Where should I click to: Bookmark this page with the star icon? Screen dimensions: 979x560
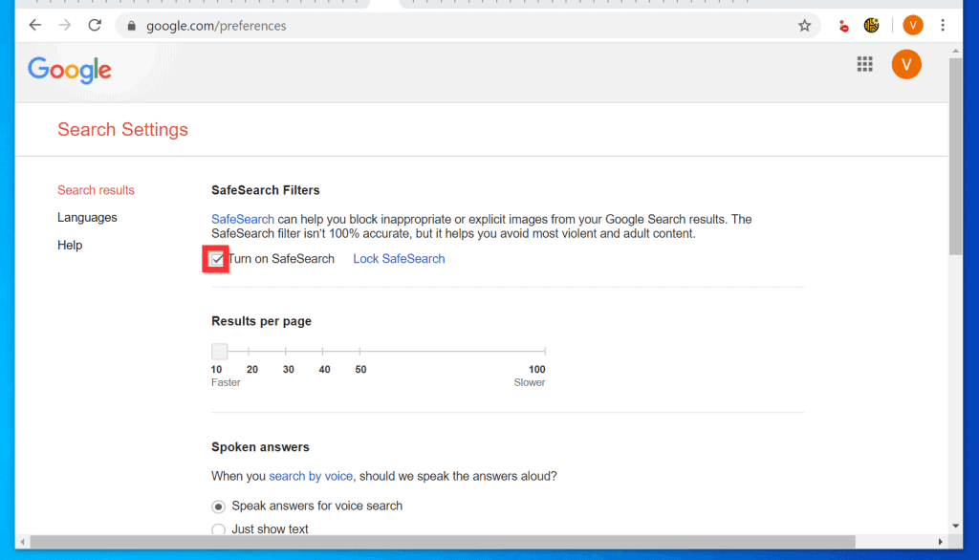point(804,26)
